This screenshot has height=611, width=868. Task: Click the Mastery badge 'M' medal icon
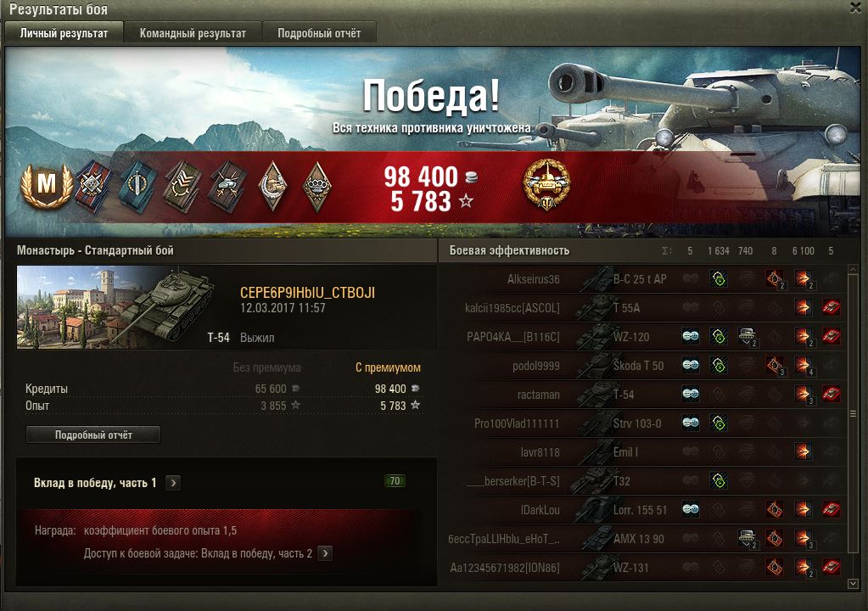click(x=47, y=186)
